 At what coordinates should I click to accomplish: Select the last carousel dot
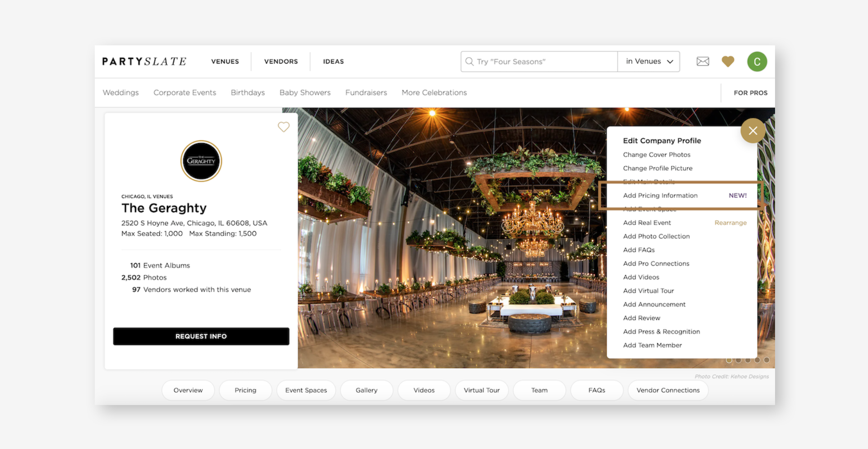[766, 360]
